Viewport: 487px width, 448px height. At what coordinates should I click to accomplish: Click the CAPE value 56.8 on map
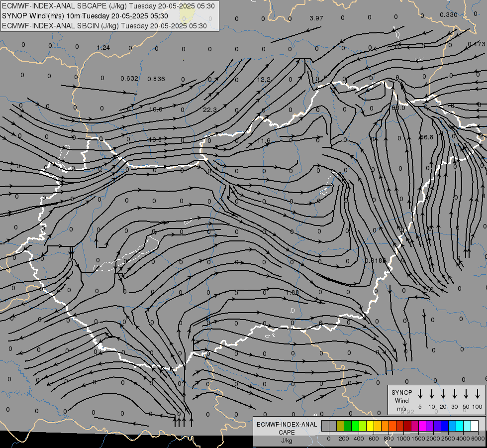pyautogui.click(x=426, y=137)
